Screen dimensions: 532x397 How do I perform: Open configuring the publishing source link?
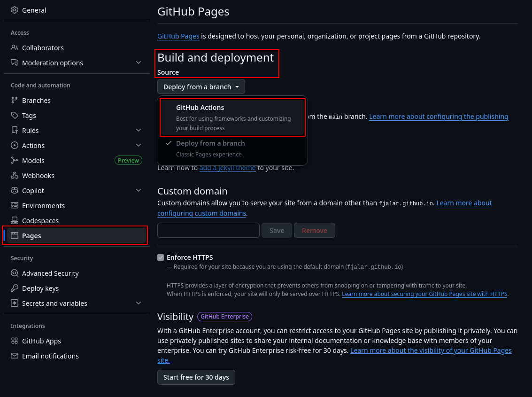point(439,117)
